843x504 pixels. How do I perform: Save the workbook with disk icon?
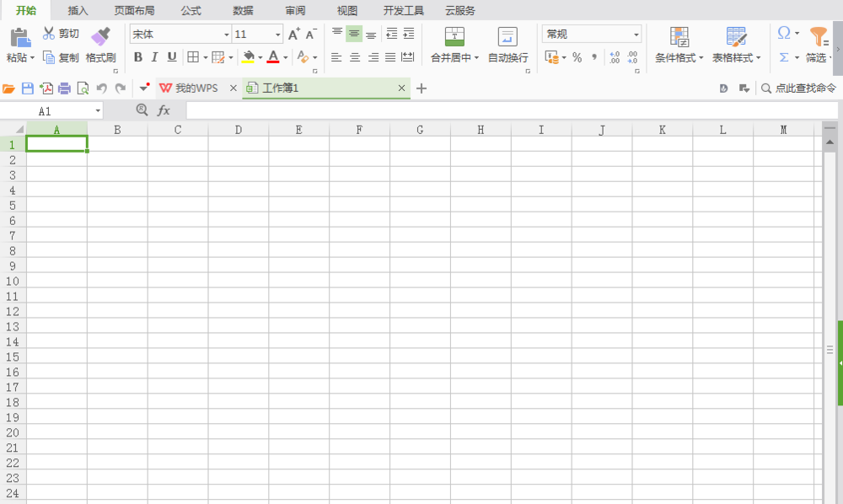(28, 88)
